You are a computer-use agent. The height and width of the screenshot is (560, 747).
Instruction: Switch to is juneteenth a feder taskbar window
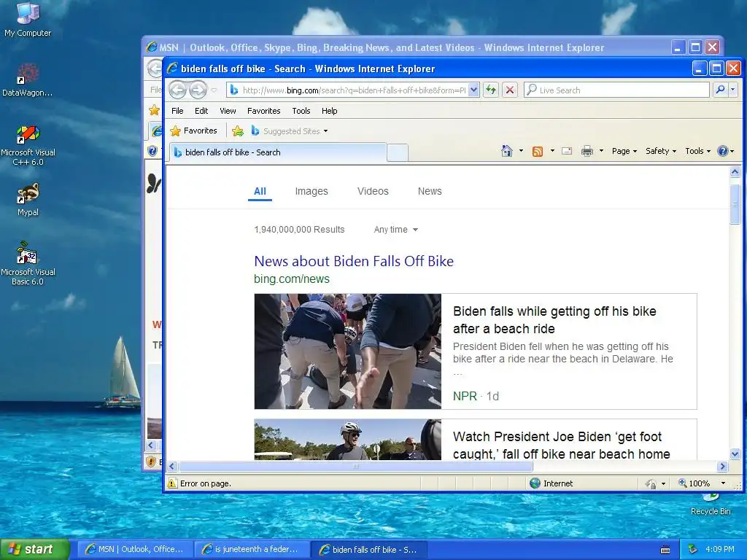pos(252,550)
